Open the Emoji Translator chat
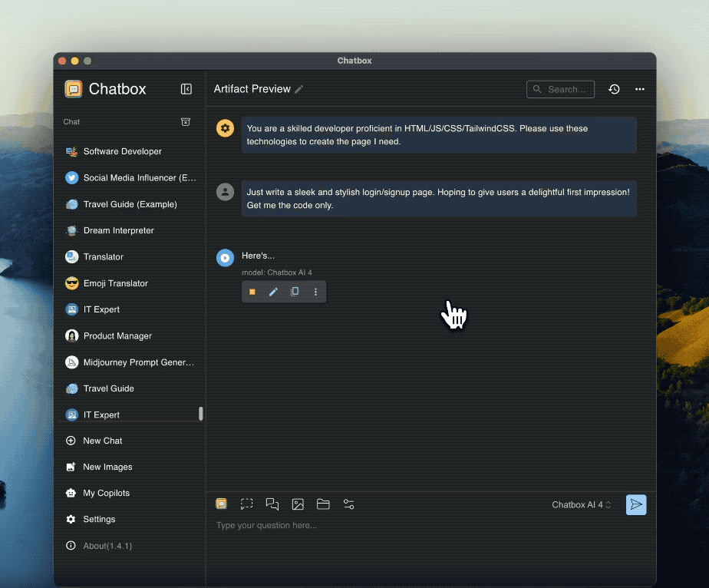This screenshot has width=709, height=588. pos(130,283)
